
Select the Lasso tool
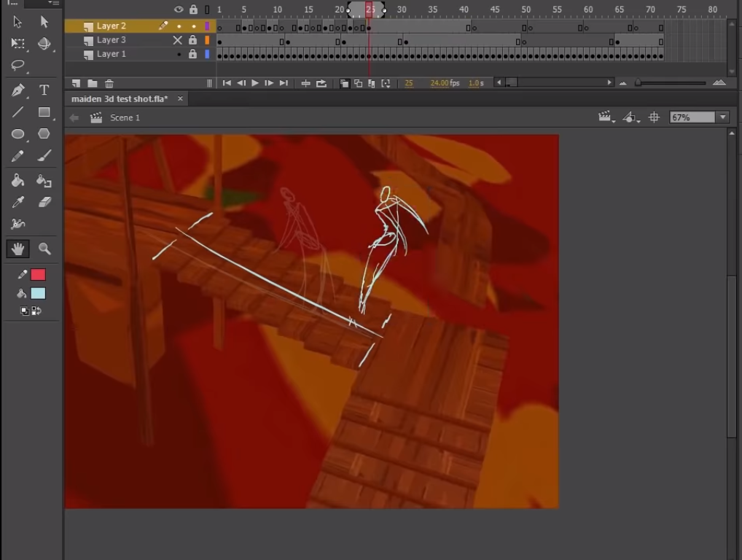click(x=18, y=65)
